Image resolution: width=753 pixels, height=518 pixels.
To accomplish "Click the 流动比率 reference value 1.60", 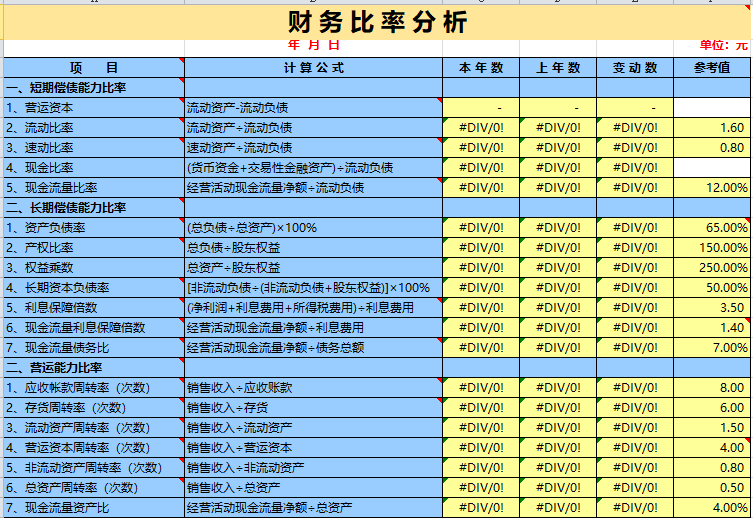I will pyautogui.click(x=712, y=128).
